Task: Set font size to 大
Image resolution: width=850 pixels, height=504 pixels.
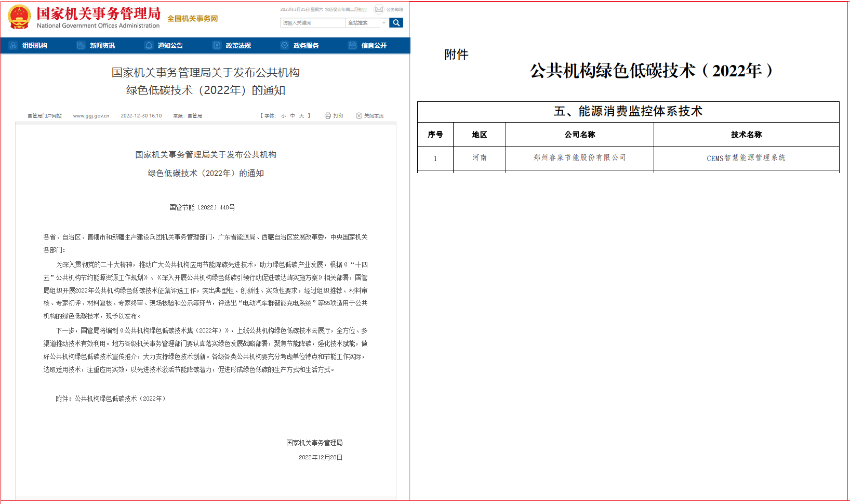Action: click(x=301, y=116)
